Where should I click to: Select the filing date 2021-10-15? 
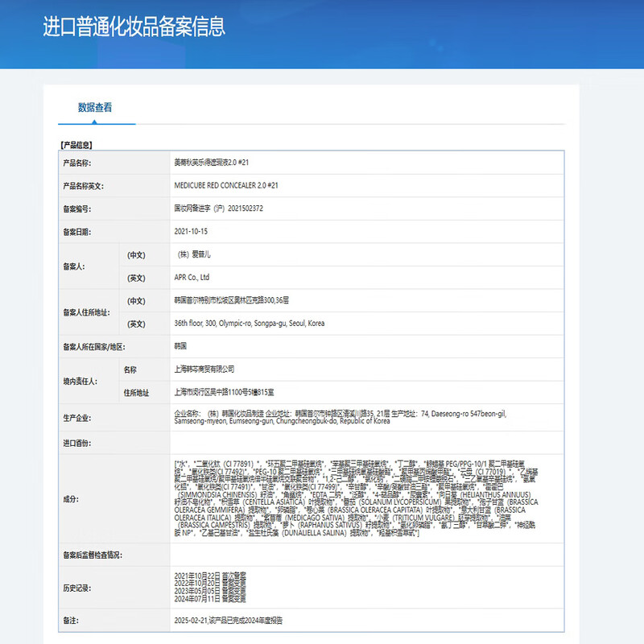191,231
